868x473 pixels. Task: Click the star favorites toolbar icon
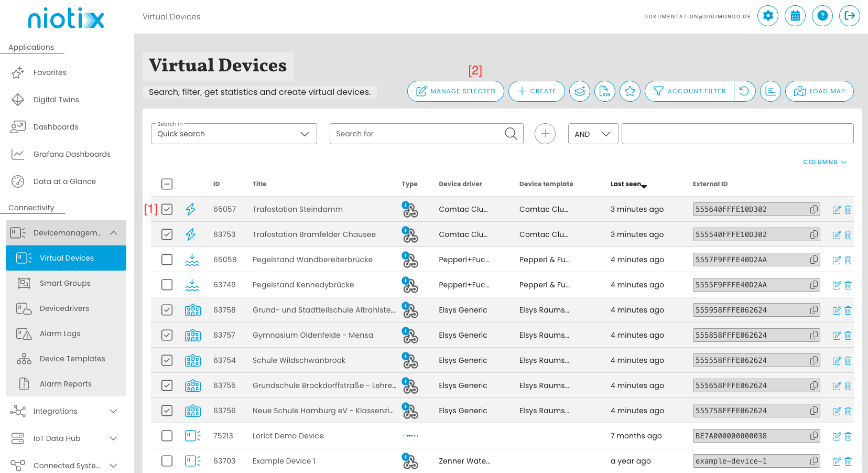[x=630, y=91]
